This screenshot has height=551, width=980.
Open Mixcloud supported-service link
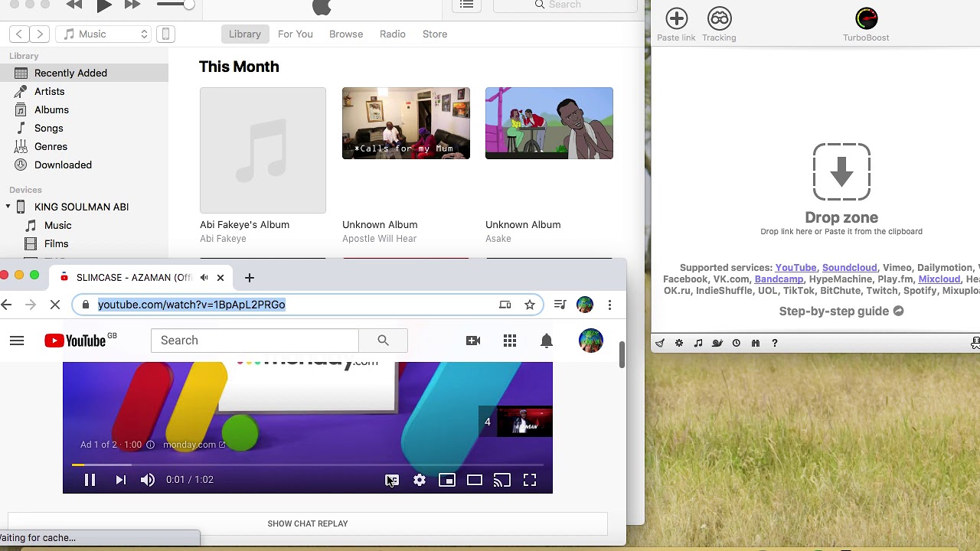(939, 279)
